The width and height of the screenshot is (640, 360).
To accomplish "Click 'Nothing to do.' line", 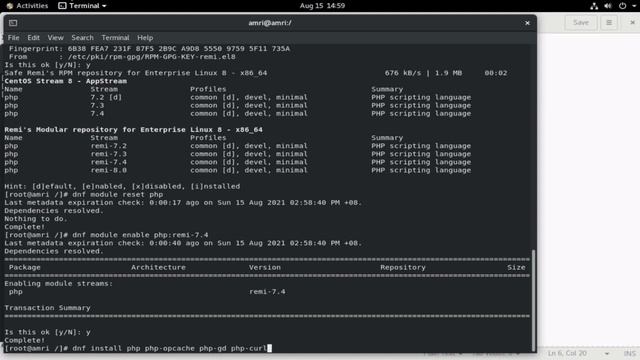I will click(x=36, y=219).
